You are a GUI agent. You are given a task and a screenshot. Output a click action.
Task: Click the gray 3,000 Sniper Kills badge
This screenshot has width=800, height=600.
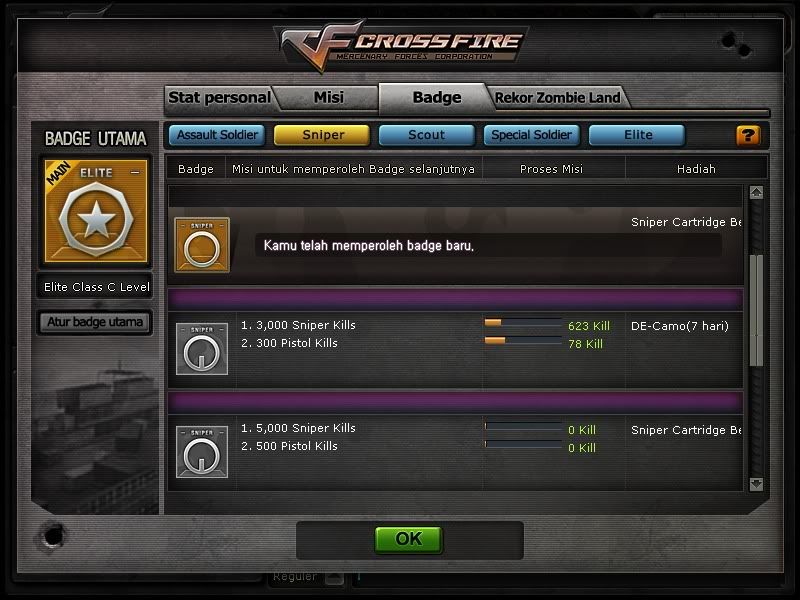coord(202,349)
